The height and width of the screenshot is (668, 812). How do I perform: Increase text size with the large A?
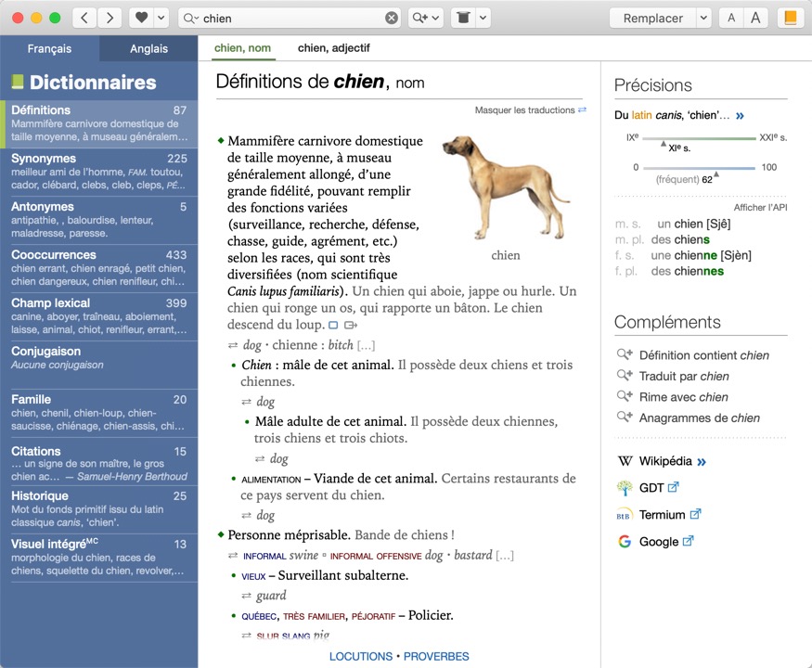click(755, 19)
